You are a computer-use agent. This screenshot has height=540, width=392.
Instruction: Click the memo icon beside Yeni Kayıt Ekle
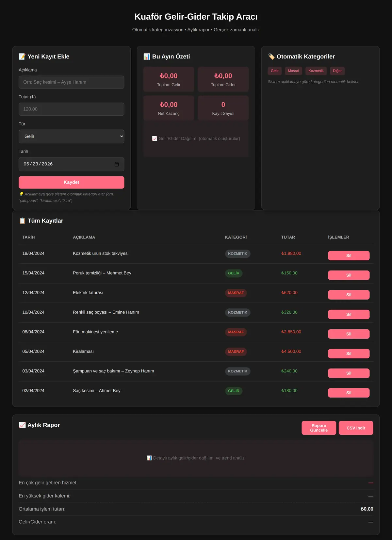[22, 57]
